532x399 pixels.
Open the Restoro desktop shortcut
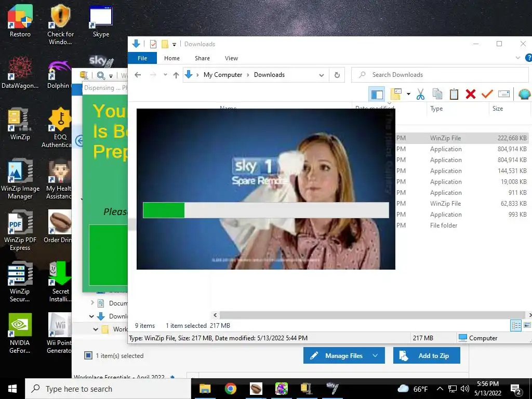[20, 21]
